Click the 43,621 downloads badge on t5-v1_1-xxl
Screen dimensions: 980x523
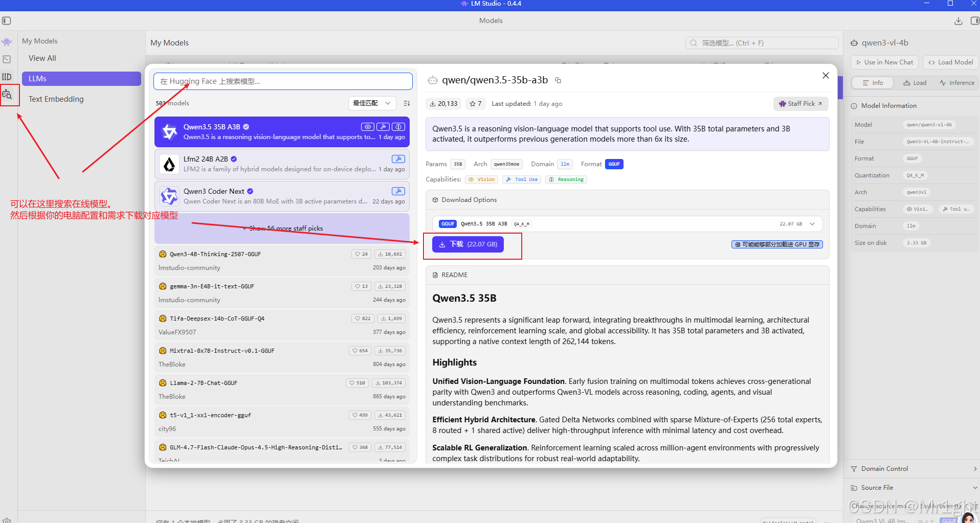point(390,415)
